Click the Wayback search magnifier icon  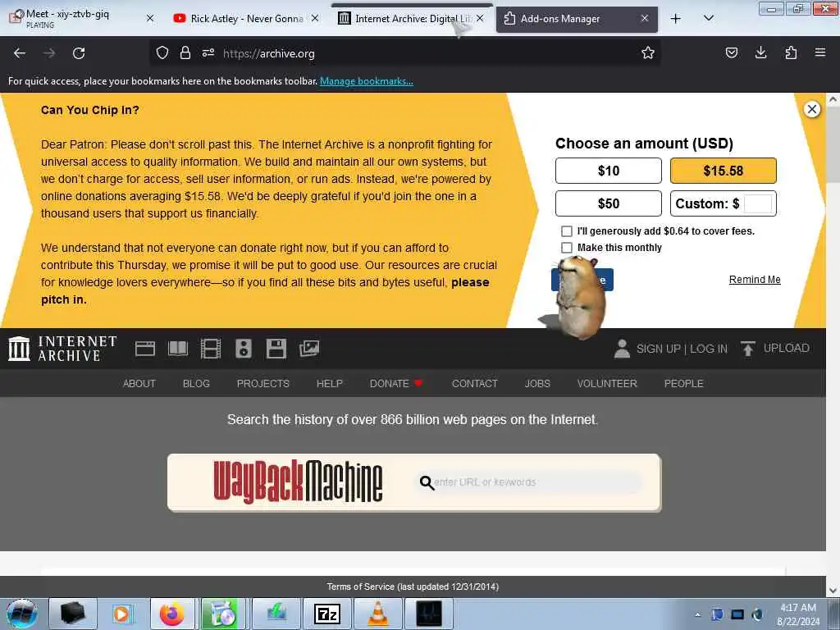(427, 482)
